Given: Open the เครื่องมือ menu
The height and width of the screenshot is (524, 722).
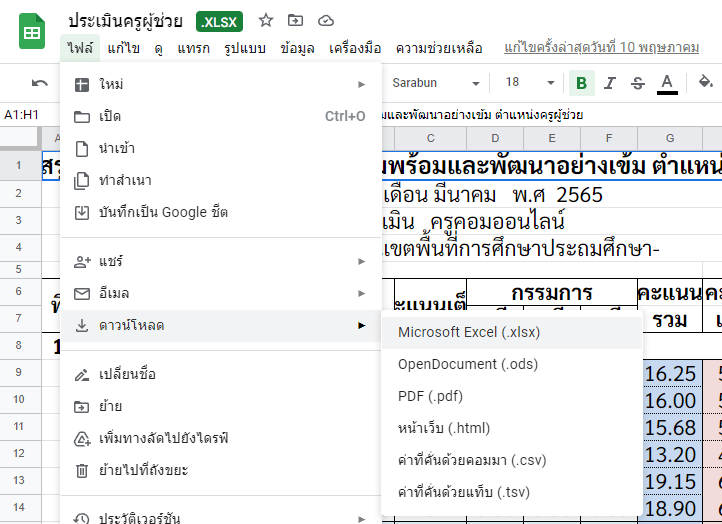Looking at the screenshot, I should (355, 48).
